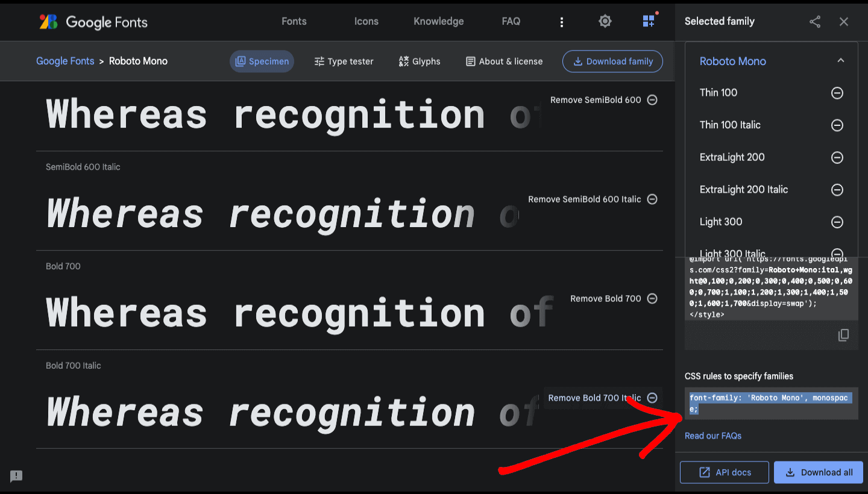Send feedback using the exclamation icon
Viewport: 868px width, 494px height.
pyautogui.click(x=16, y=477)
